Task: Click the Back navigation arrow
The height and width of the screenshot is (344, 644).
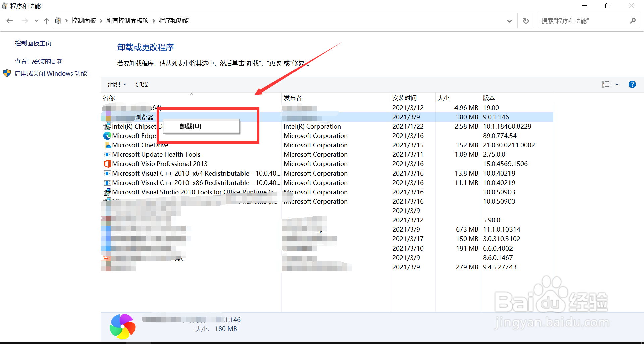Action: tap(10, 21)
